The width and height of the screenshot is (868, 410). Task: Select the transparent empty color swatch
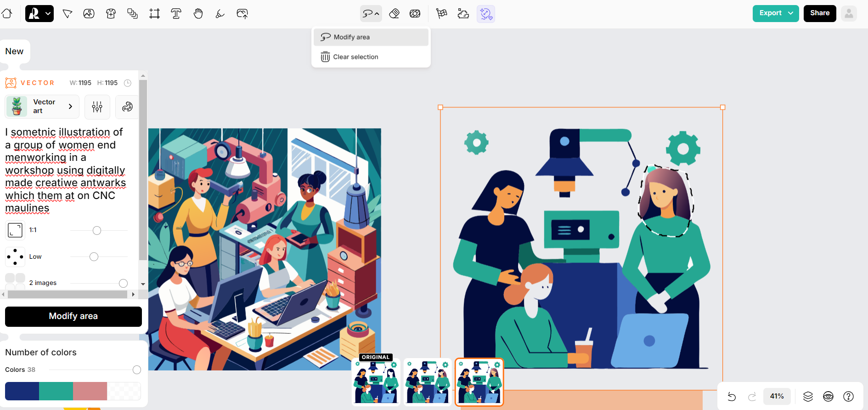click(x=124, y=391)
